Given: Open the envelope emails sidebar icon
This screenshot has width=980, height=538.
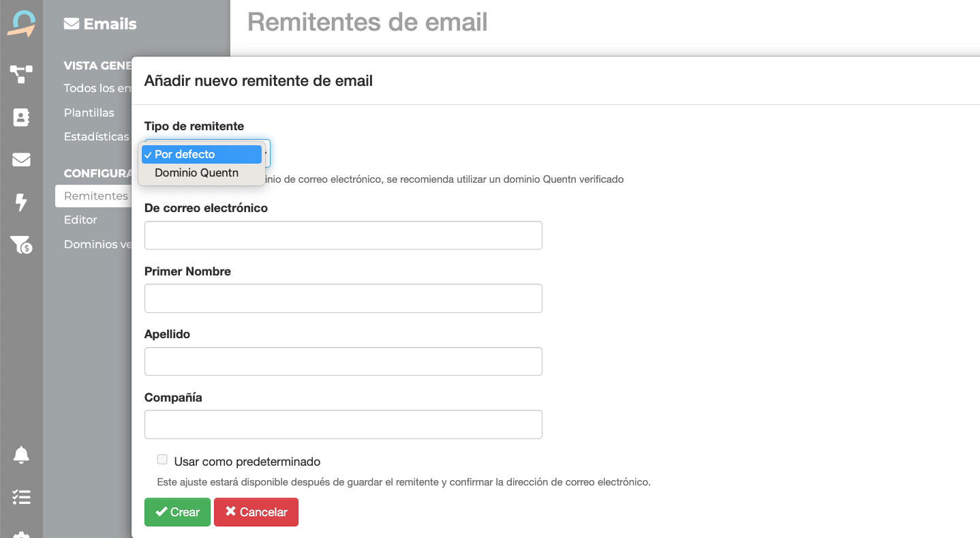Looking at the screenshot, I should (x=21, y=160).
